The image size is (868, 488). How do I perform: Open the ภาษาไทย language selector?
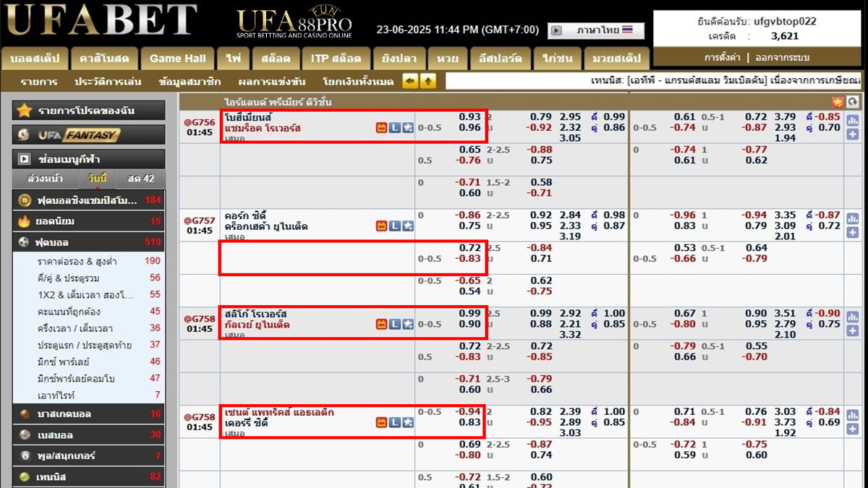tap(604, 30)
